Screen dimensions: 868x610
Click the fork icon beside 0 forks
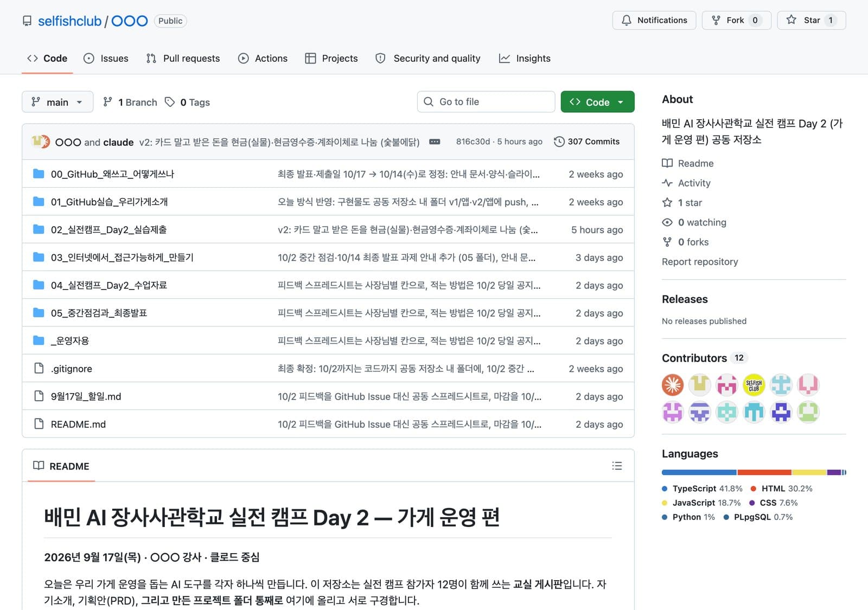click(x=667, y=242)
